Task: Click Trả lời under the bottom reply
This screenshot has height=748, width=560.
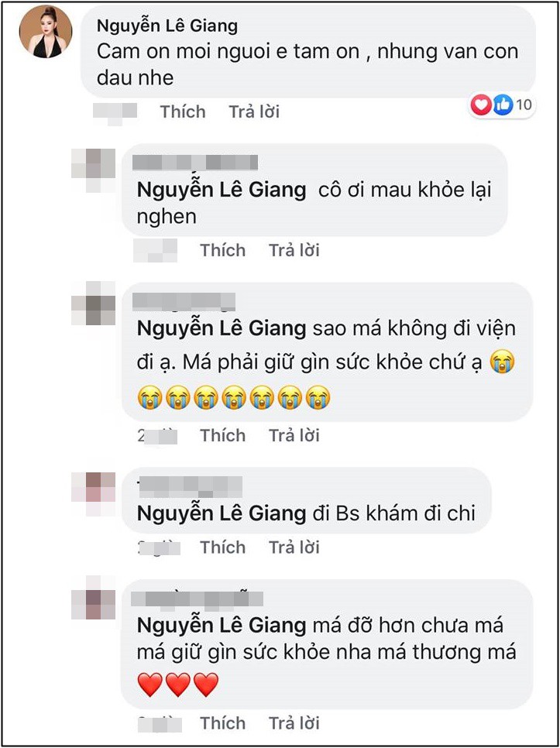Action: coord(294,723)
